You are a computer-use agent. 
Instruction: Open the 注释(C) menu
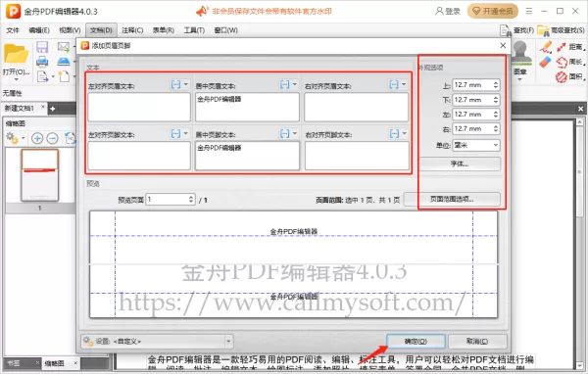pos(132,30)
